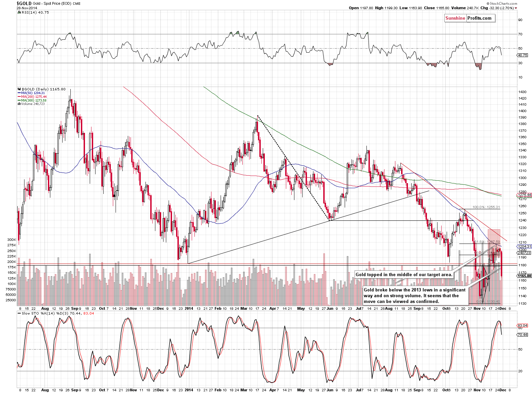Click the MA(200) 1275.44 legend entry
Image resolution: width=532 pixels, height=393 pixels.
[x=34, y=97]
